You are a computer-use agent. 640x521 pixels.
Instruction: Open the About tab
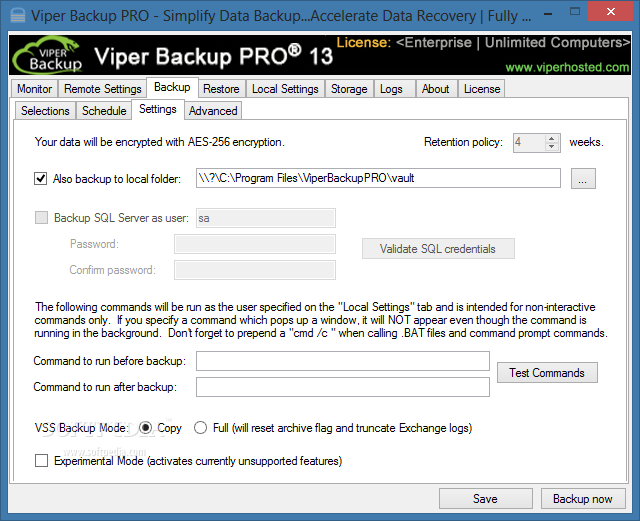pos(436,89)
